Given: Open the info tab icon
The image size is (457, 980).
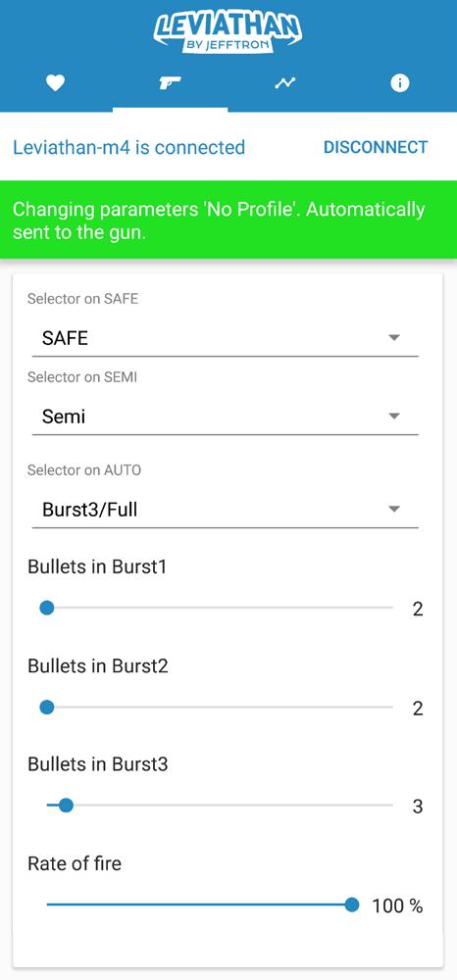Looking at the screenshot, I should tap(399, 83).
